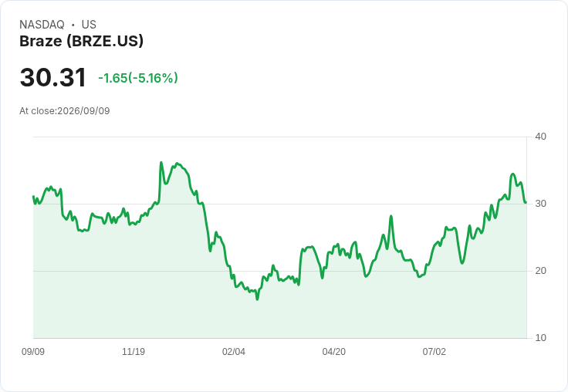This screenshot has width=568, height=392.
Task: Click the chart's lowest trough after 02/04
Action: tap(257, 299)
